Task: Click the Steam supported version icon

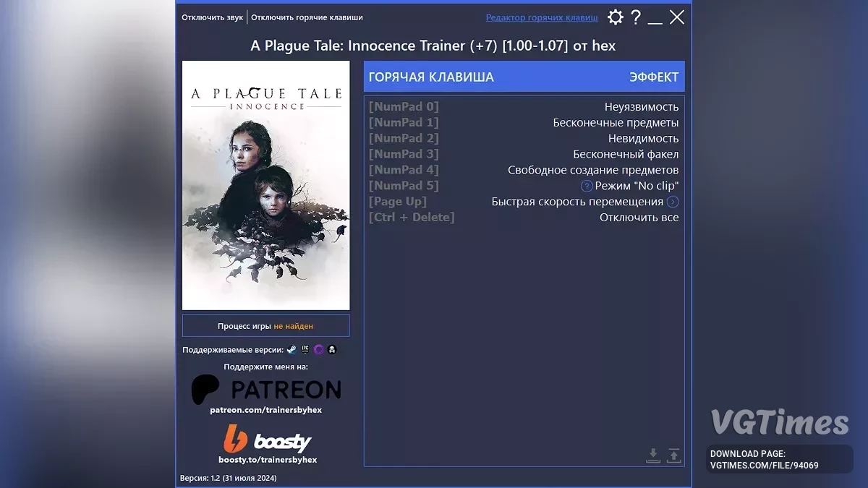Action: pos(291,350)
